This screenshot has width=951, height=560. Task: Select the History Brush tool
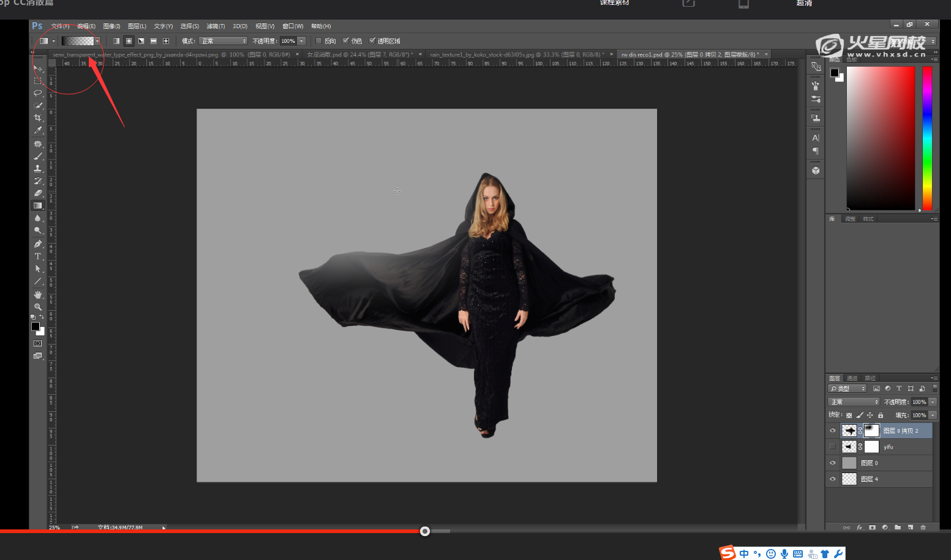[x=37, y=181]
